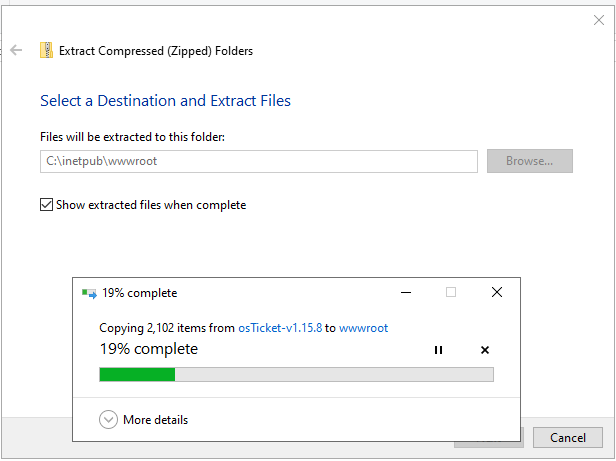Click the Extract Compressed (Zipped) Folders title text
This screenshot has height=461, width=616.
tap(156, 50)
